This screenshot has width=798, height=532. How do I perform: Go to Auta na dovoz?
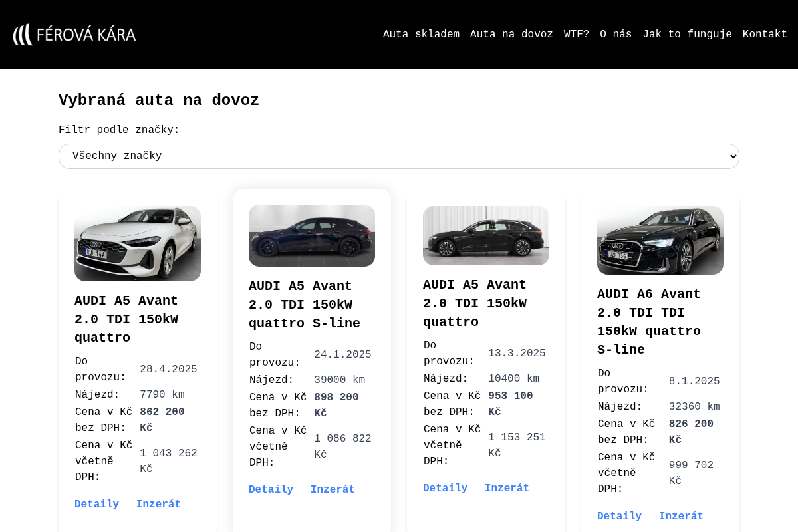click(x=511, y=35)
